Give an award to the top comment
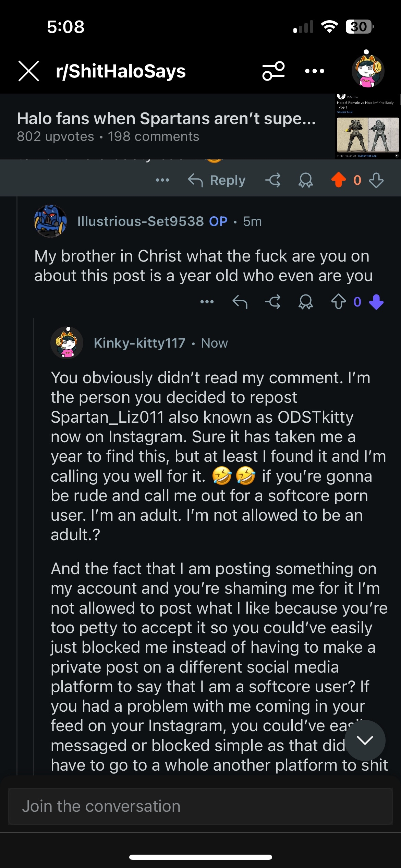 click(305, 180)
